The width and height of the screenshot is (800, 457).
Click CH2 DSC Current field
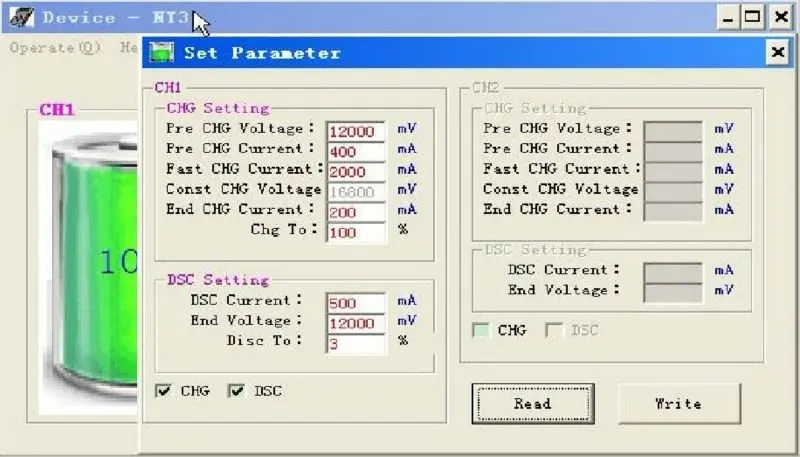673,273
